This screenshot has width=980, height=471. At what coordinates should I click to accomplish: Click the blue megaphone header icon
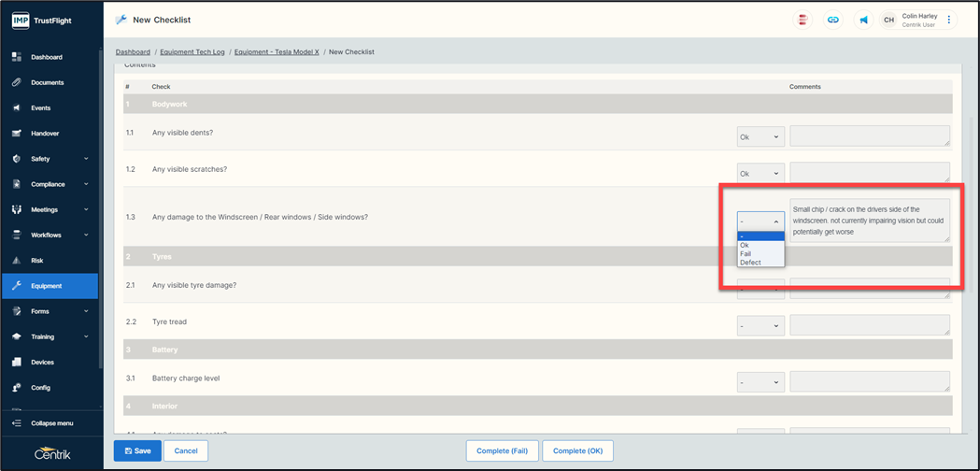pos(863,20)
